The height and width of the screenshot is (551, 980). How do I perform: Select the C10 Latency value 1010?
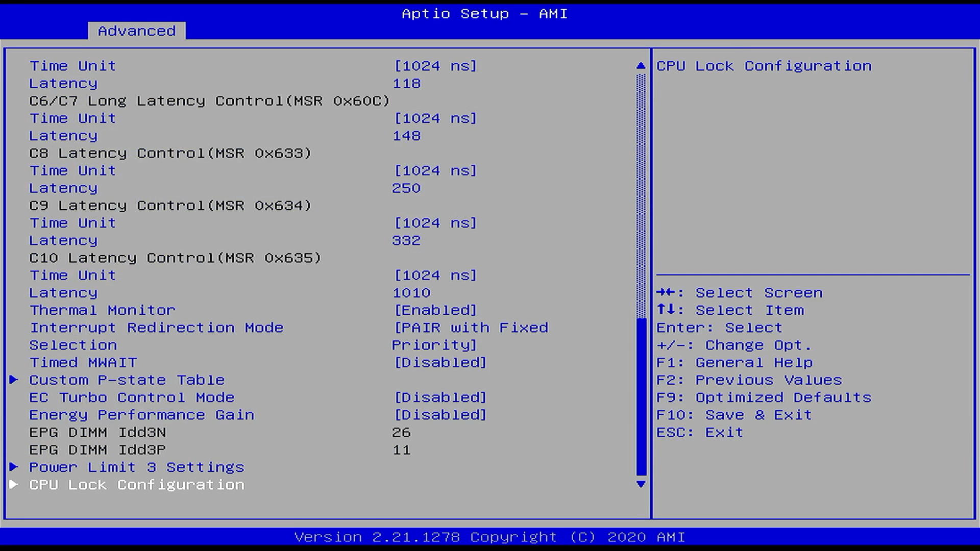(x=411, y=293)
